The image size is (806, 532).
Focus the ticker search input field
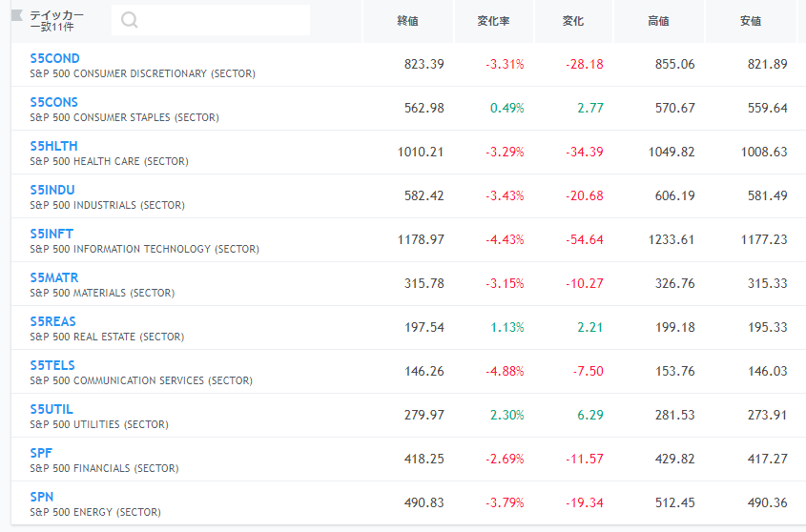(x=211, y=20)
